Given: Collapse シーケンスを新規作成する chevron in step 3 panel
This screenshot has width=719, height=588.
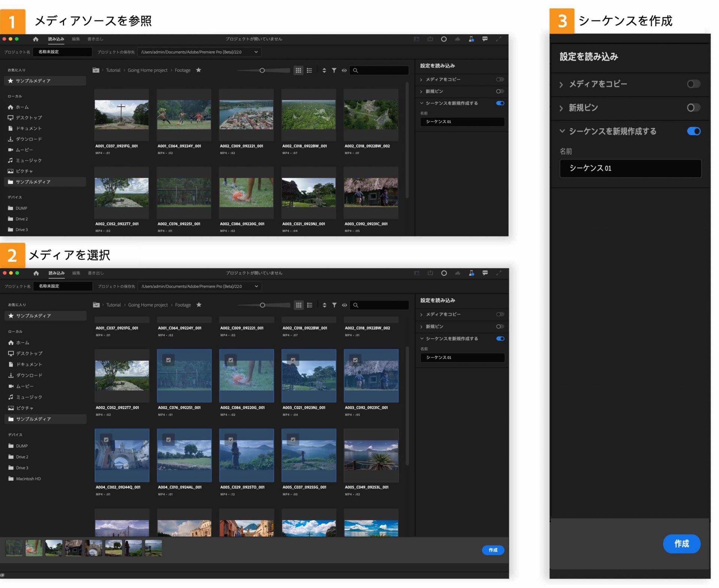Looking at the screenshot, I should [562, 131].
